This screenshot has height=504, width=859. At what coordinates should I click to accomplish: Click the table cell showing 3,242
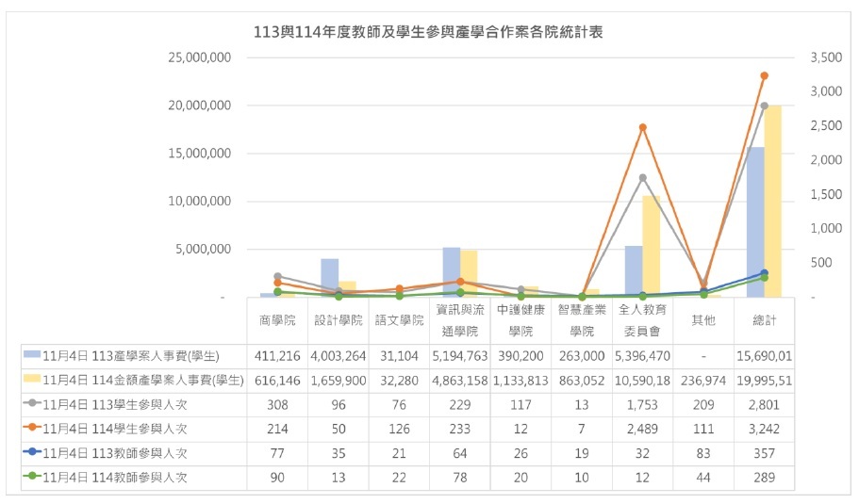click(x=764, y=429)
